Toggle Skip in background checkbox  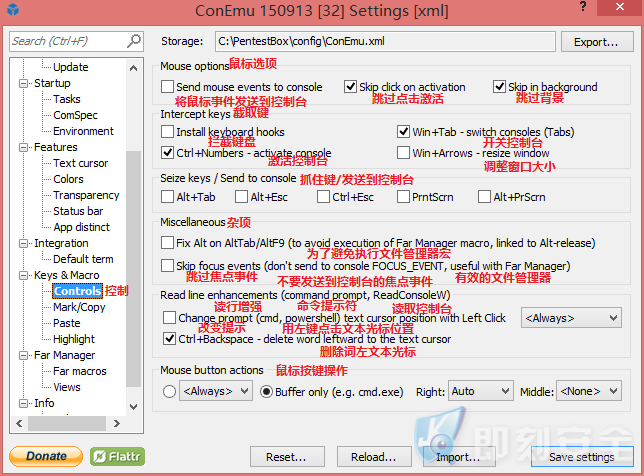click(x=499, y=87)
